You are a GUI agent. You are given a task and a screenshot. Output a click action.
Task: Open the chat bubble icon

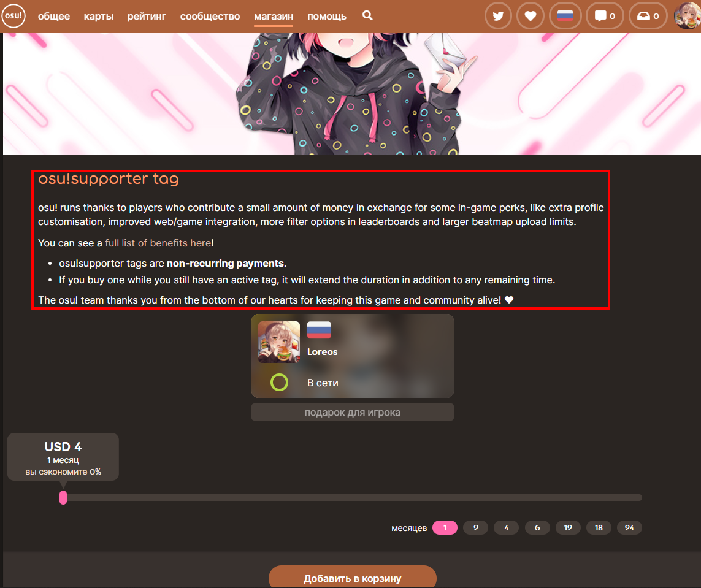pyautogui.click(x=605, y=16)
